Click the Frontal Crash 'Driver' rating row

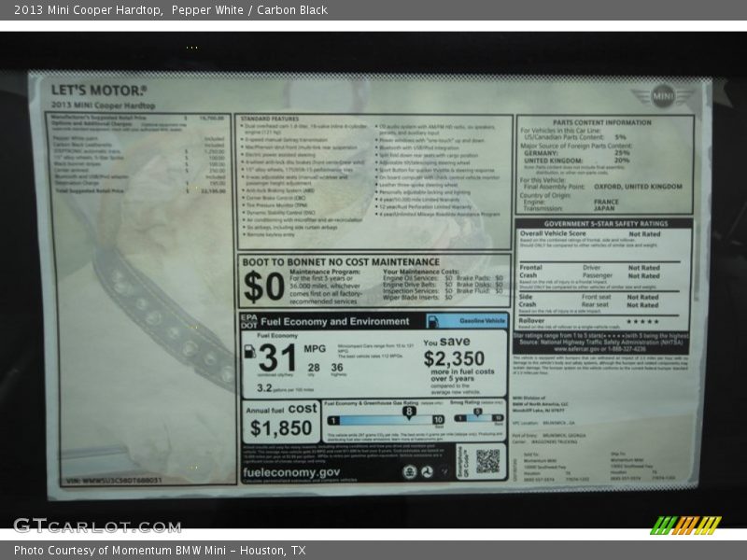point(621,268)
